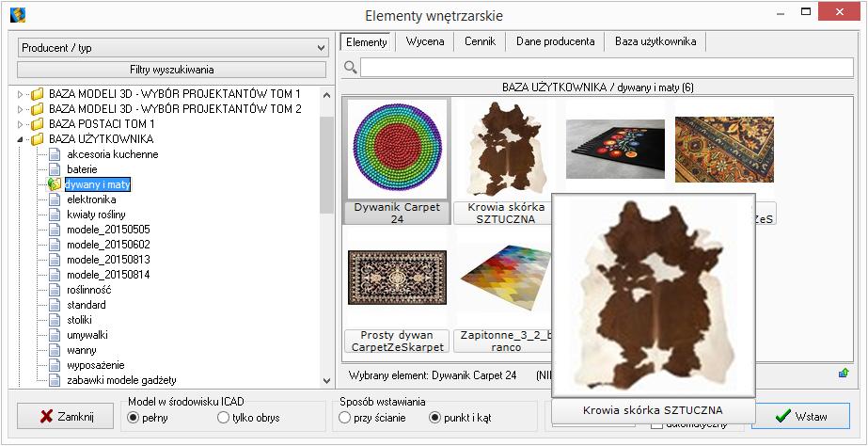Expand BAZA MODELI 3D TOM 1 node
868x446 pixels.
click(x=21, y=94)
